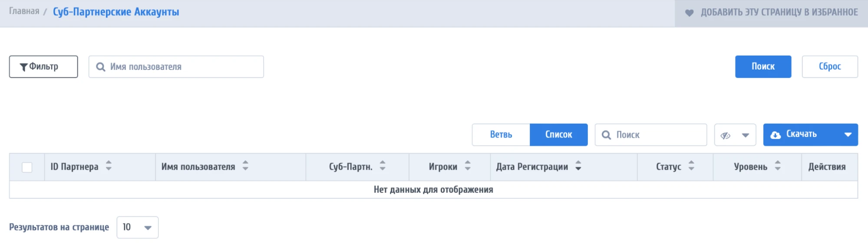
Task: Open the Фильтр button
Action: click(x=43, y=66)
